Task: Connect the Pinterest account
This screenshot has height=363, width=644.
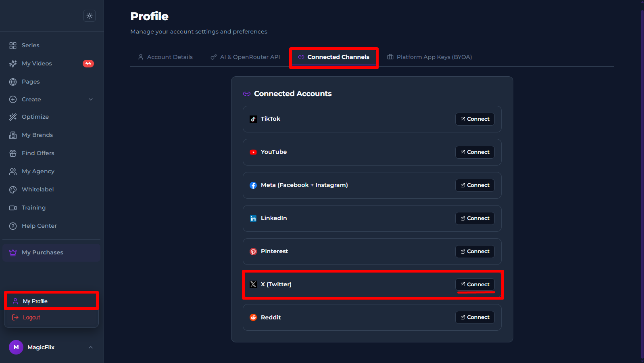Action: (x=475, y=252)
